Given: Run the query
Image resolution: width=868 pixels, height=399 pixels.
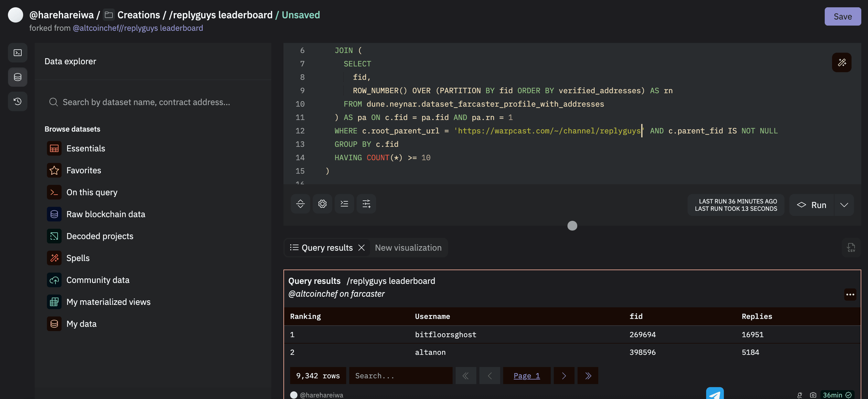Looking at the screenshot, I should 811,205.
